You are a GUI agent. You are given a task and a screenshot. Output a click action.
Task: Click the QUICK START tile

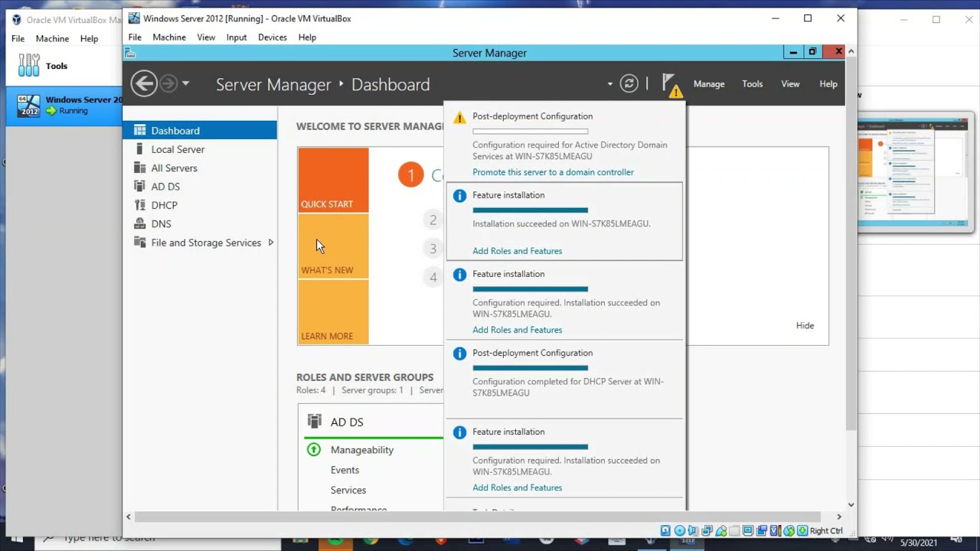click(x=333, y=180)
